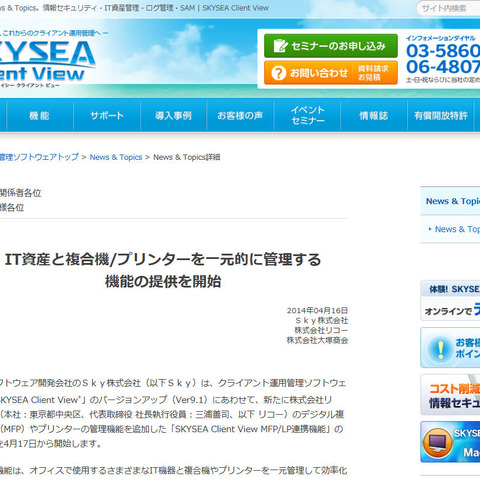Open the 有償開放特許 navigation menu

click(x=441, y=115)
